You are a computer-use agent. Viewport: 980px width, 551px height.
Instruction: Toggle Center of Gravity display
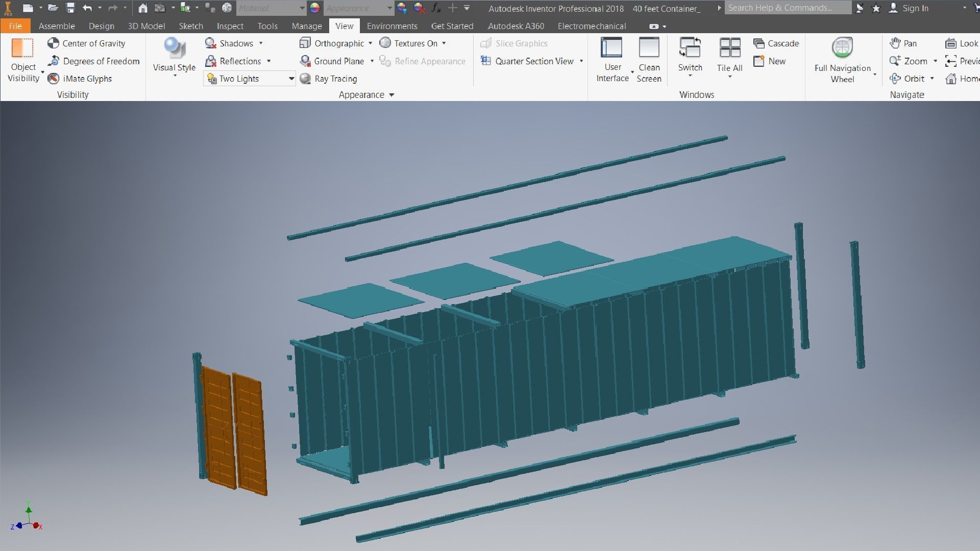[86, 43]
